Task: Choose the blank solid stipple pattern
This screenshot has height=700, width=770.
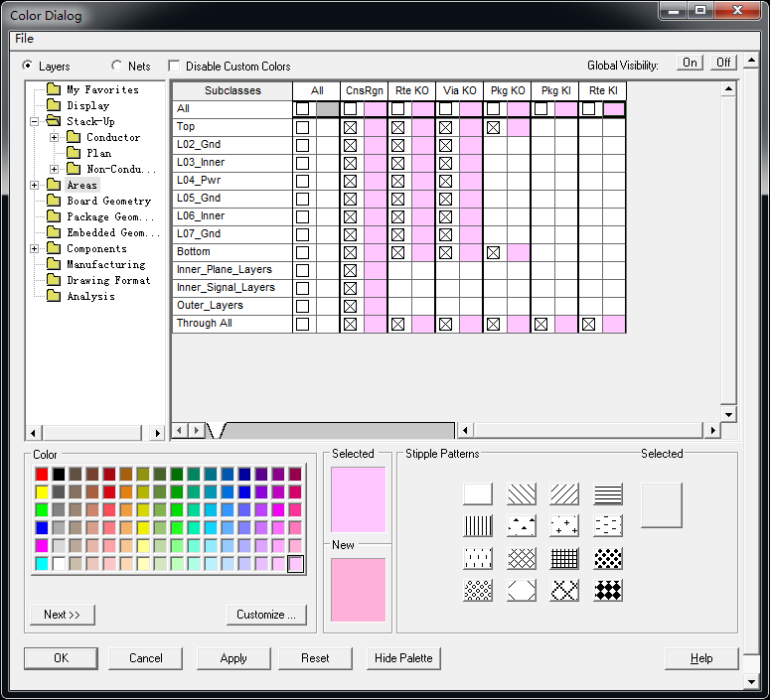Action: pyautogui.click(x=478, y=494)
